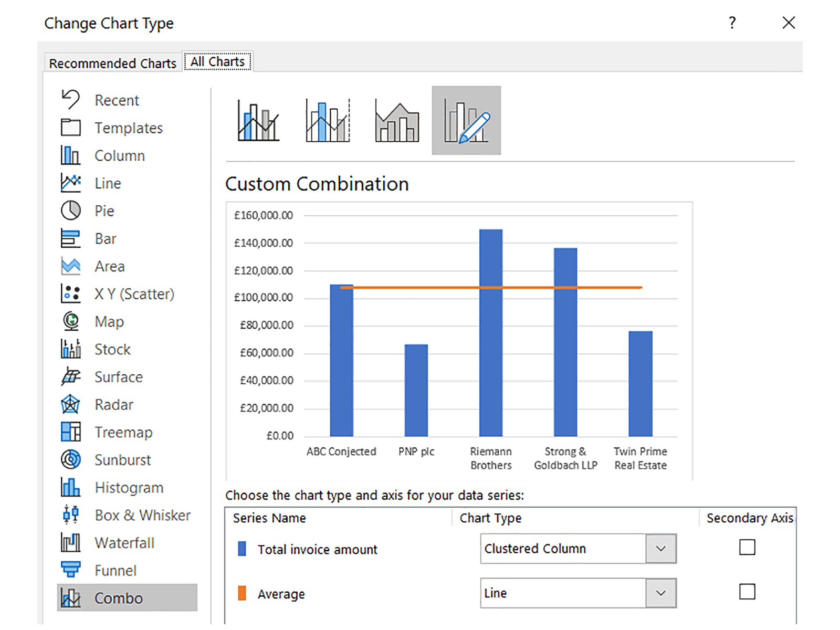This screenshot has height=630, width=840.
Task: Switch to the Recommended Charts tab
Action: [x=112, y=63]
